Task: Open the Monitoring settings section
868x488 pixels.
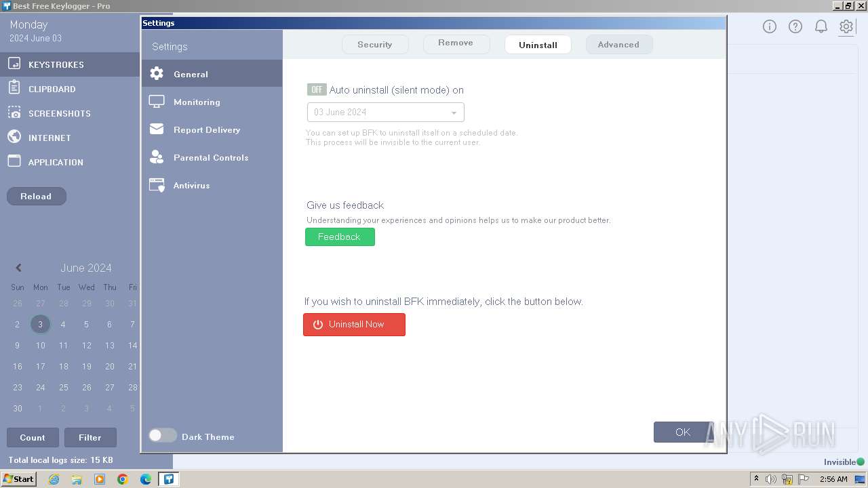Action: click(212, 102)
